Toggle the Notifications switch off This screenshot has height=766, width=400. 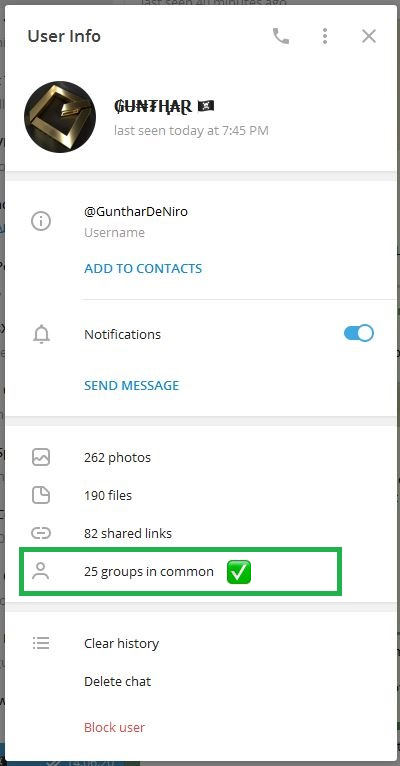[359, 334]
